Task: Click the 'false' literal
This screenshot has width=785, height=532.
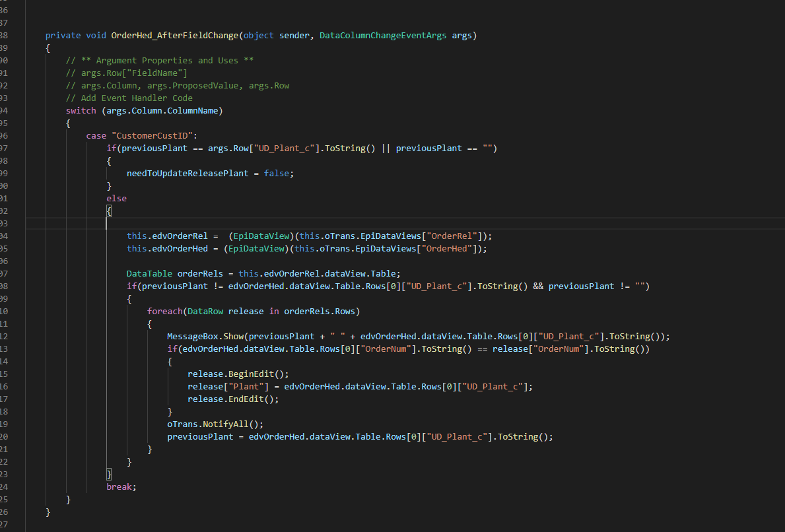Action: (x=277, y=173)
